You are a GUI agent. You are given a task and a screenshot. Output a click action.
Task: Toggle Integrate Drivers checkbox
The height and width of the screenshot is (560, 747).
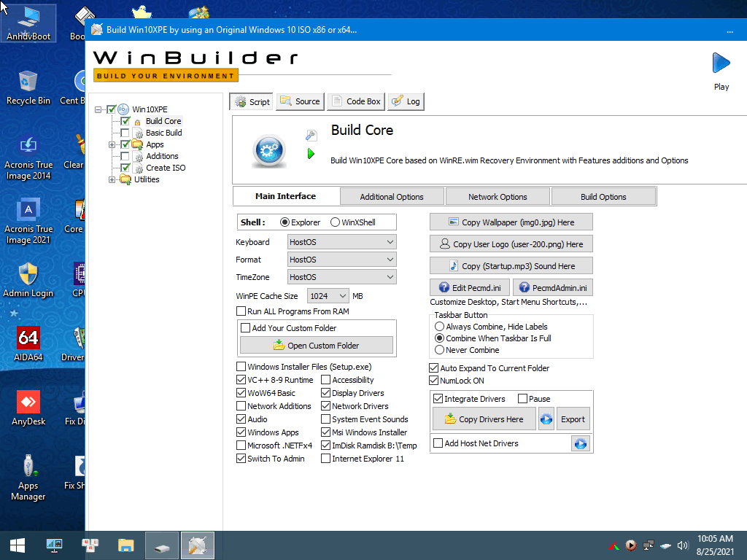pos(438,399)
